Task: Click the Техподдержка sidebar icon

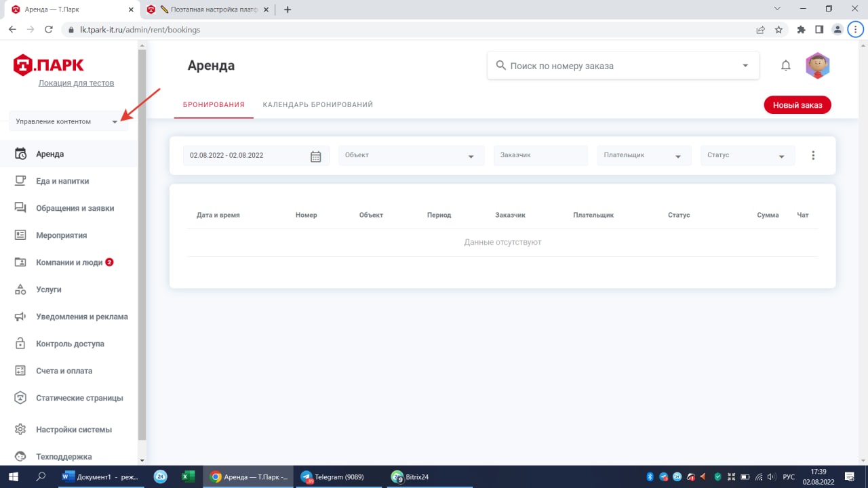Action: click(x=20, y=456)
